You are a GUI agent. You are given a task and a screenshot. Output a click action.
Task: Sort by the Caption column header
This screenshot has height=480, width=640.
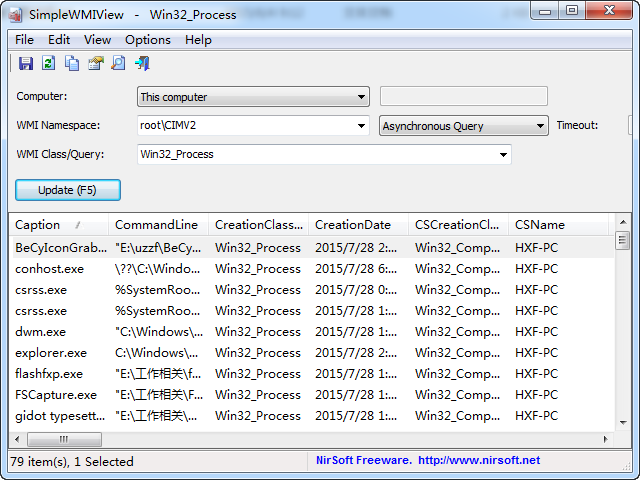(x=59, y=225)
